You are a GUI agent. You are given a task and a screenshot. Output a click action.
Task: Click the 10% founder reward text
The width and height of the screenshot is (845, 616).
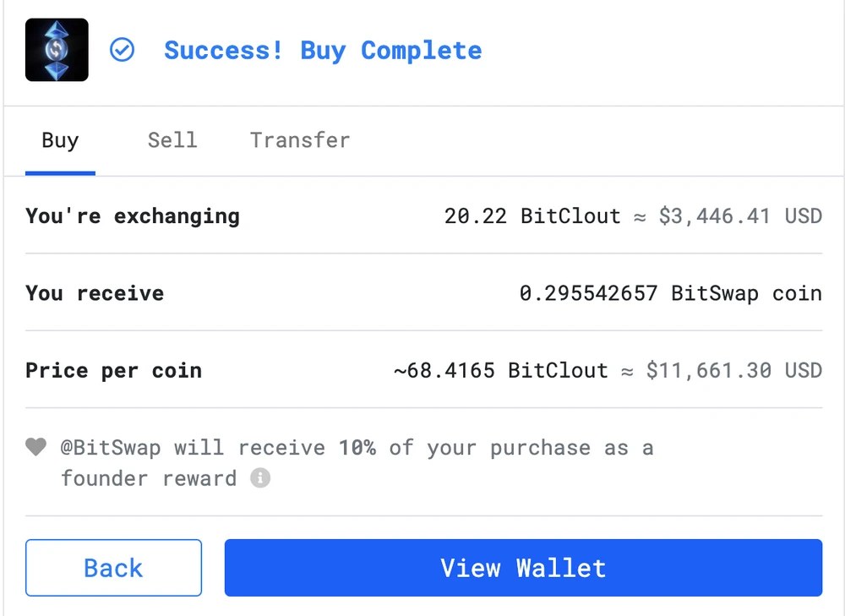[x=362, y=448]
